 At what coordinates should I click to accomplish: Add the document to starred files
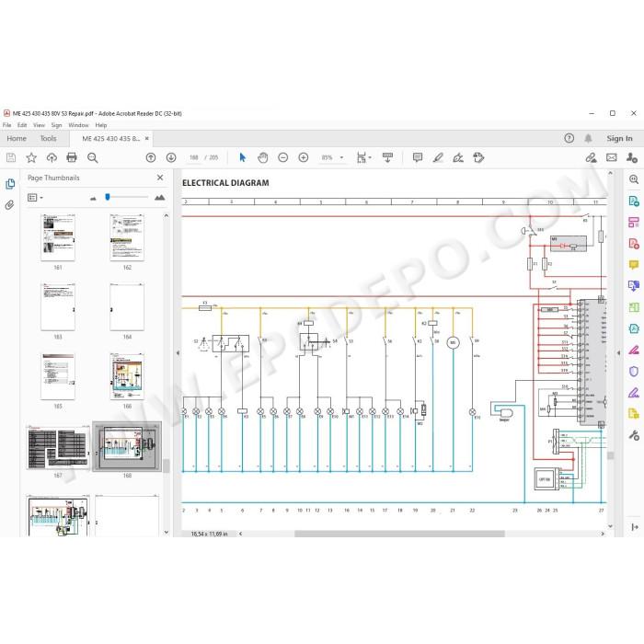point(31,157)
